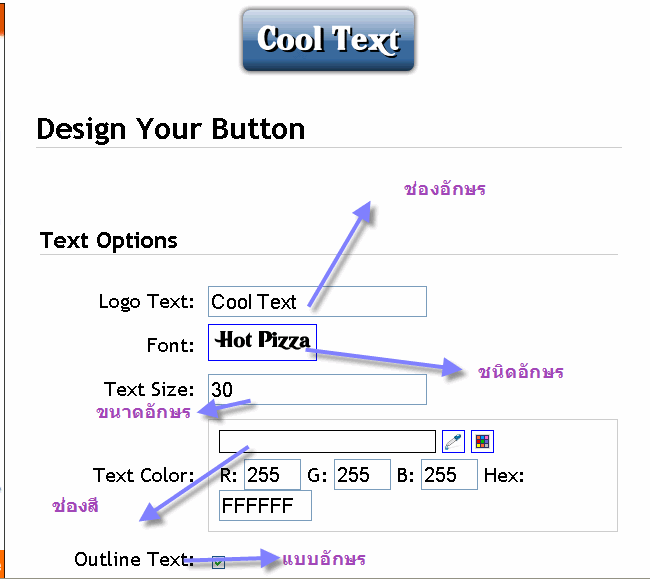Click the Text Options section heading
The height and width of the screenshot is (579, 650).
click(109, 241)
